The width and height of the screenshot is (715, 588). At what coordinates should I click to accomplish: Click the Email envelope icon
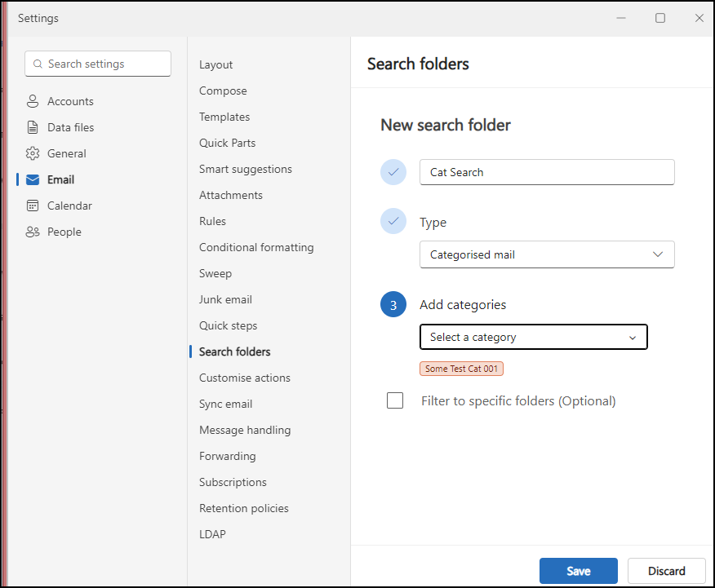[33, 179]
